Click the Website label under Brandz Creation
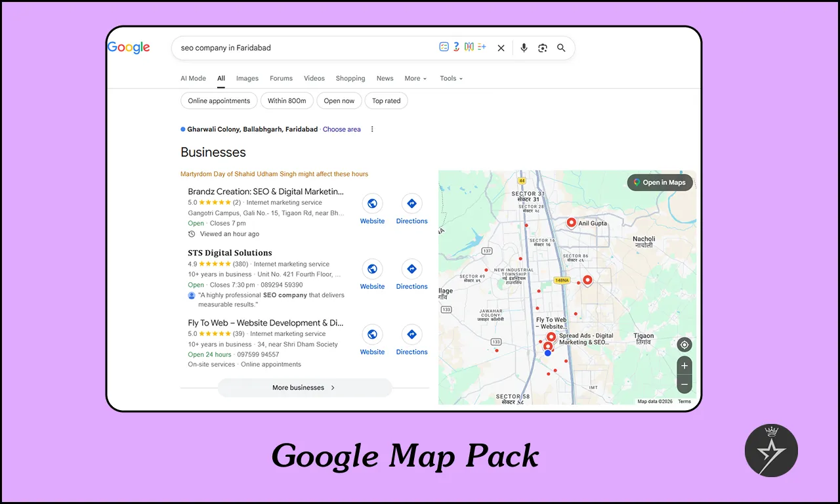This screenshot has width=840, height=504. click(x=372, y=221)
